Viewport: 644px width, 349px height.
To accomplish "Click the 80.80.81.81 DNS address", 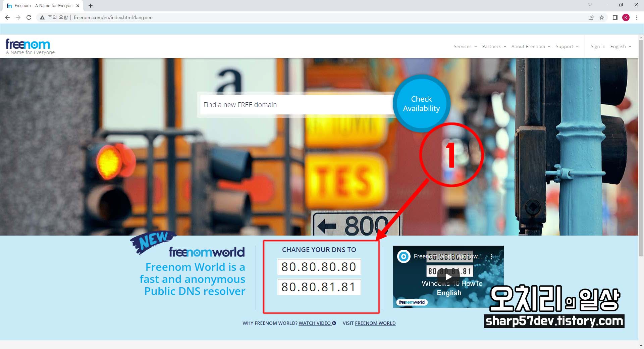I will [x=319, y=287].
